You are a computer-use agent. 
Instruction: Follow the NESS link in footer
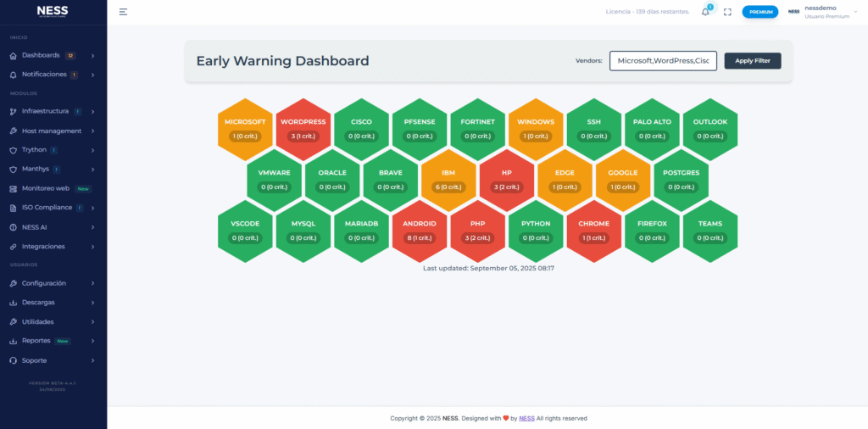526,418
